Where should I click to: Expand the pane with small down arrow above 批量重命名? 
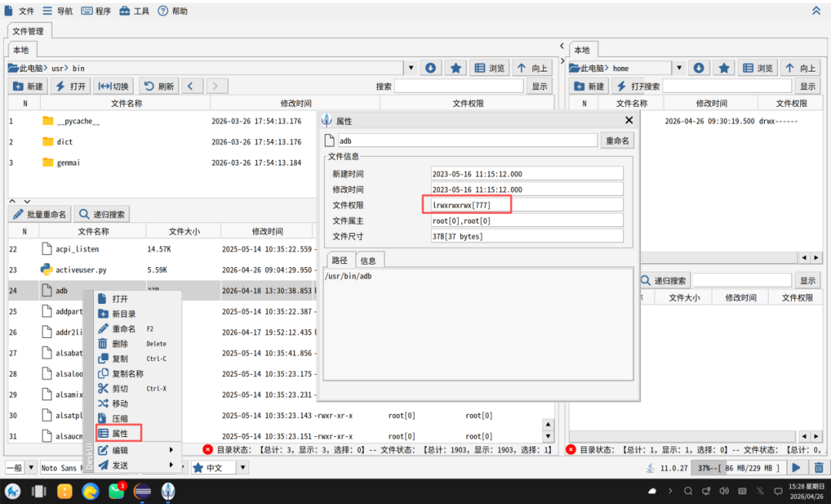pos(27,202)
